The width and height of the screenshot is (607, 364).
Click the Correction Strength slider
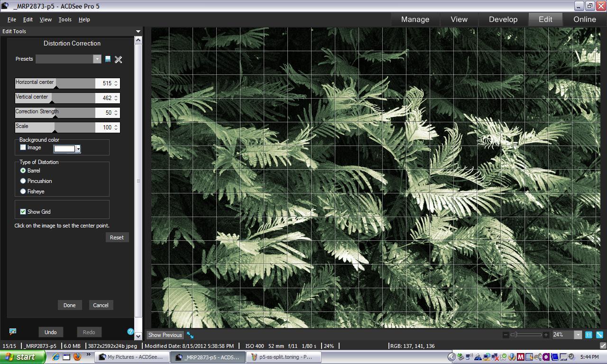(55, 113)
